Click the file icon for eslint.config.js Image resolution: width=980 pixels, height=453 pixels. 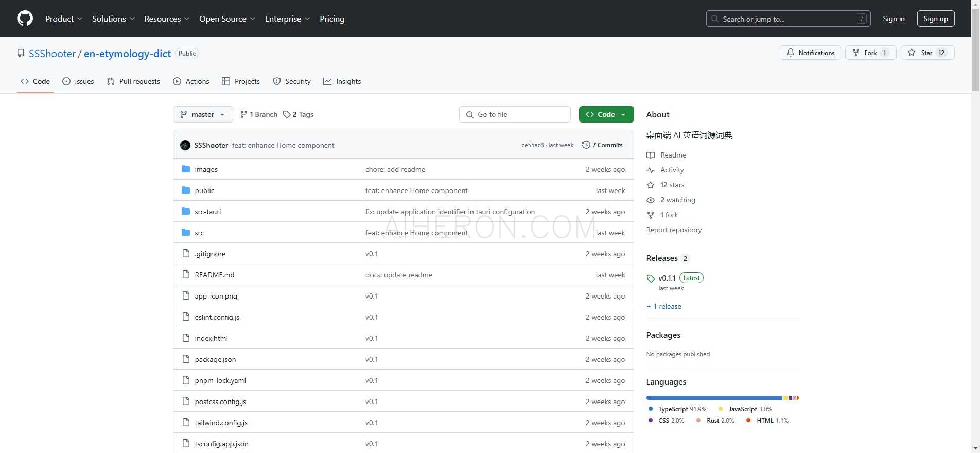(x=186, y=317)
